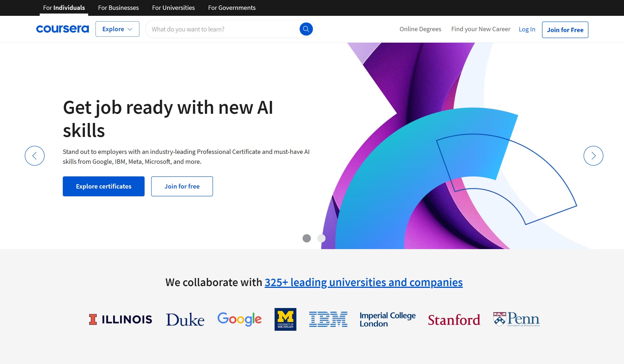
Task: Switch to the For Businesses tab
Action: (118, 8)
